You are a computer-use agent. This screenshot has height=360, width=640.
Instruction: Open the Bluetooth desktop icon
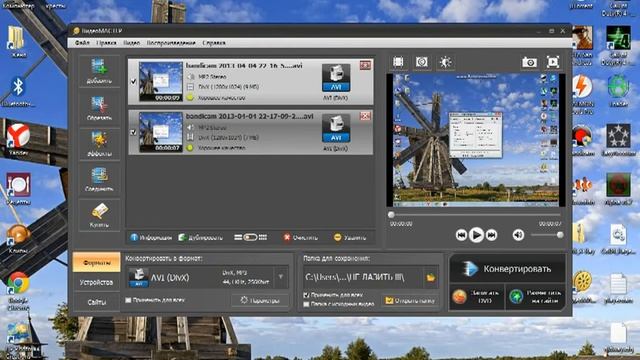tap(18, 92)
